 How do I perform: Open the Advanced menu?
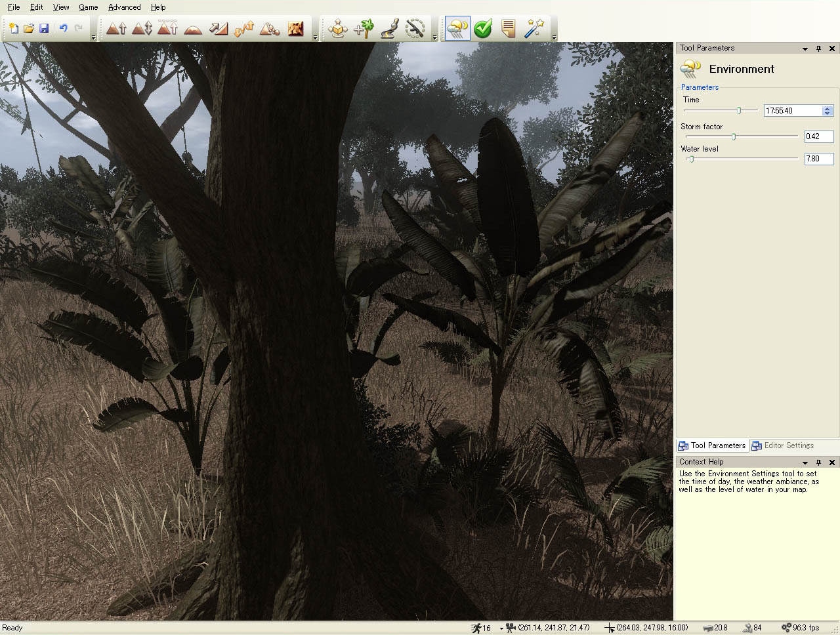125,7
